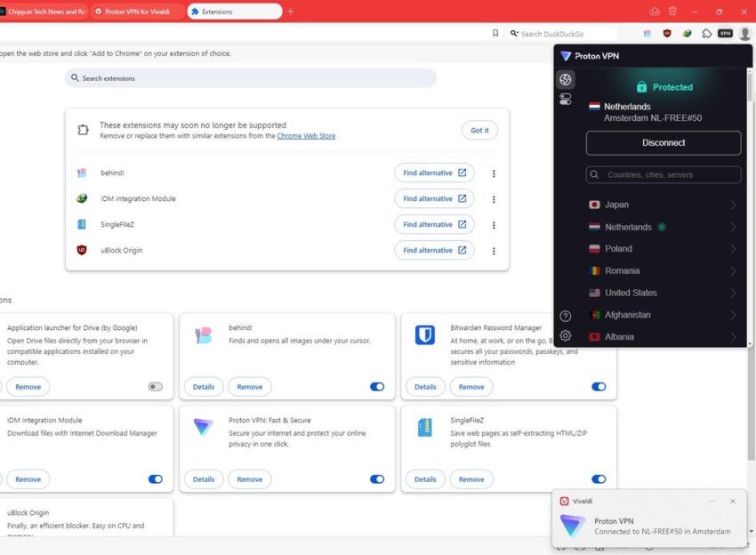The width and height of the screenshot is (756, 555).
Task: Dismiss the Vivaldi notification with X
Action: [732, 501]
